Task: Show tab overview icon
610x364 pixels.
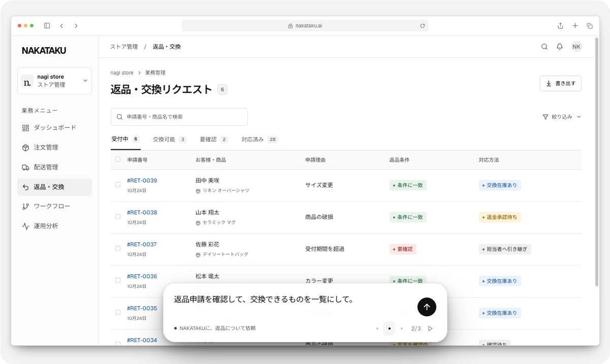Action: 590,25
